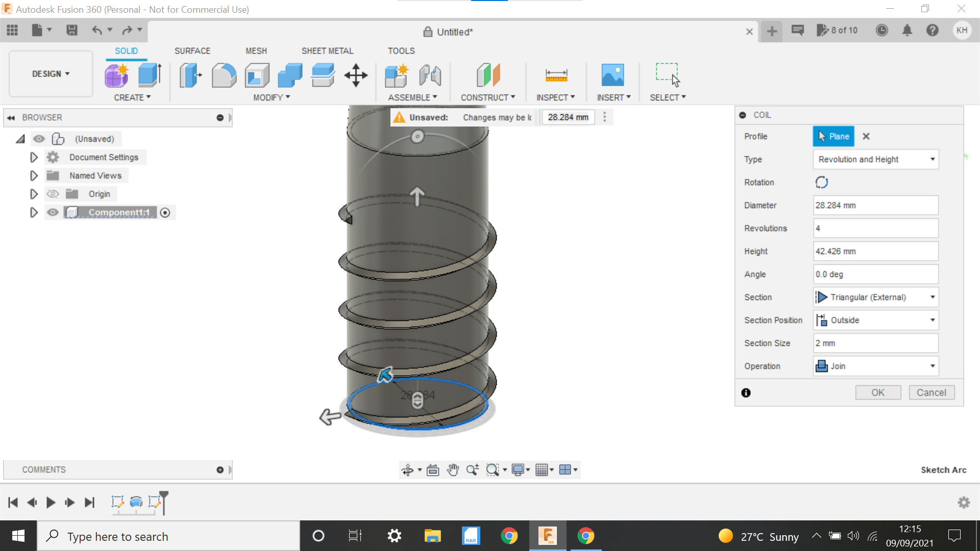This screenshot has height=551, width=980.
Task: Expand the Component1:1 tree item
Action: 33,212
